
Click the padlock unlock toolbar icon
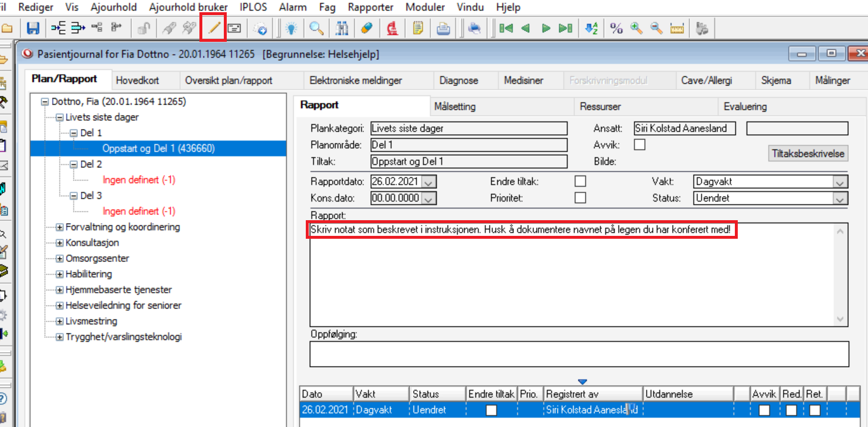(144, 28)
